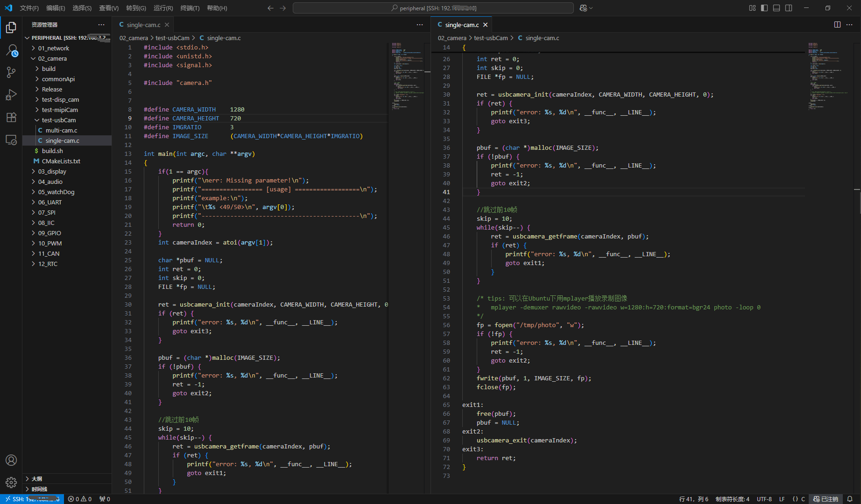Toggle the bottom panel visibility
Viewport: 861px width, 504px height.
click(x=776, y=8)
